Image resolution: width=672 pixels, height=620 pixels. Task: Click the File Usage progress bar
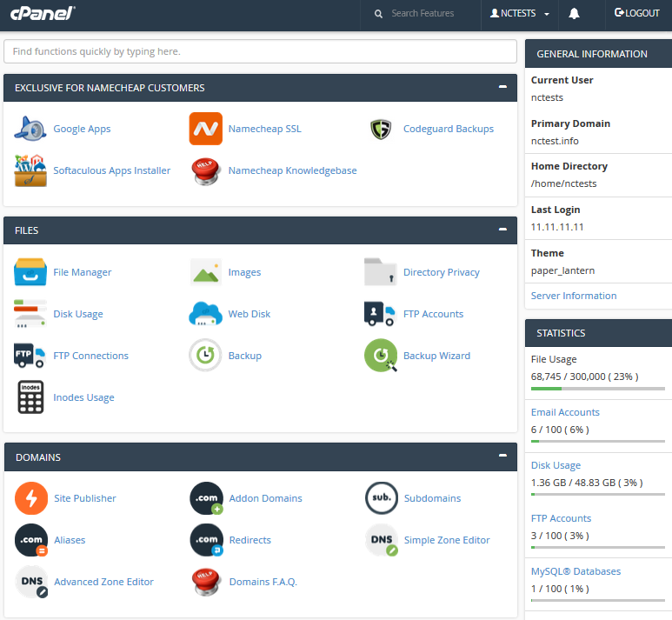(598, 389)
